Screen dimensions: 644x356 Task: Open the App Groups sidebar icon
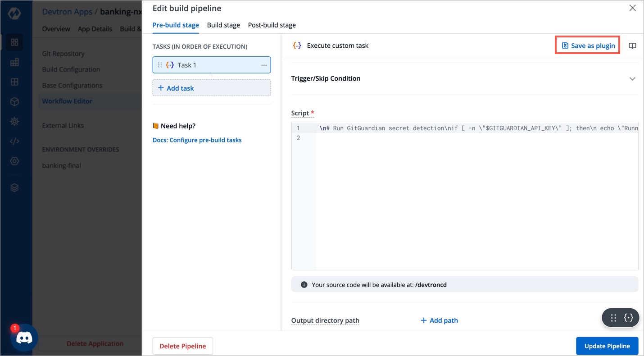click(x=14, y=82)
